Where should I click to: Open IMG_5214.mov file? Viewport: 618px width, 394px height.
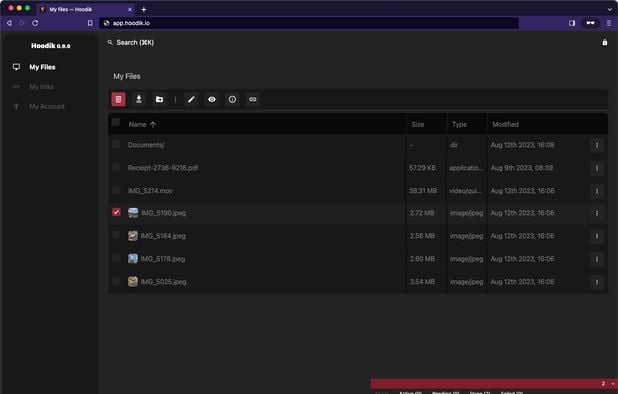[150, 191]
